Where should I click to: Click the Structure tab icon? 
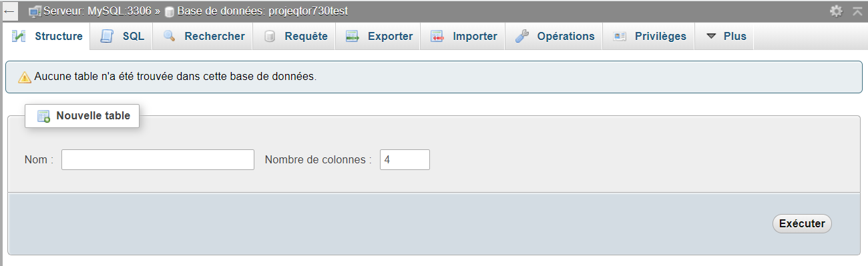coord(19,37)
